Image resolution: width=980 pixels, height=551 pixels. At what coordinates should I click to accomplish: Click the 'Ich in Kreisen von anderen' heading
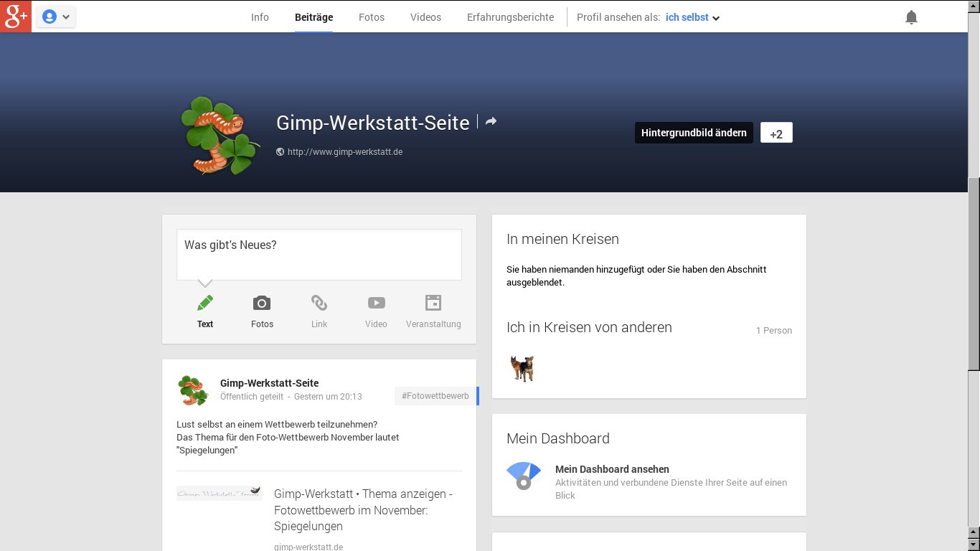(x=589, y=327)
